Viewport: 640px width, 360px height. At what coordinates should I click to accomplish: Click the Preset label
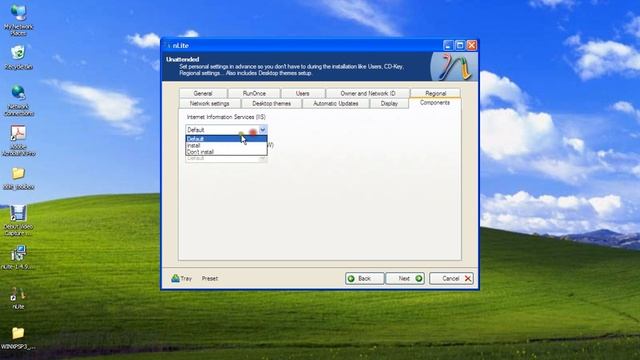(210, 278)
